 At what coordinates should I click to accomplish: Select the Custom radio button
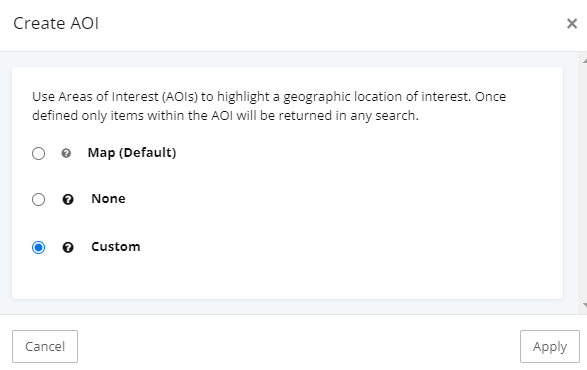pos(38,247)
